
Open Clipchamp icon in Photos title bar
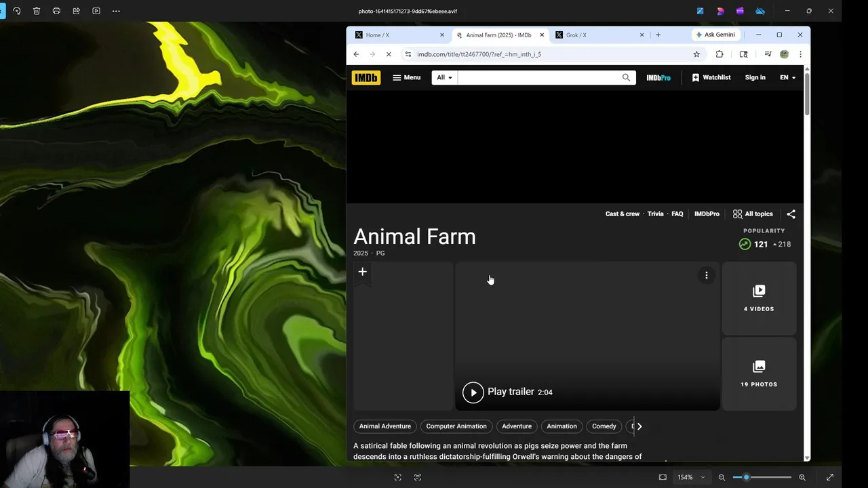(740, 11)
